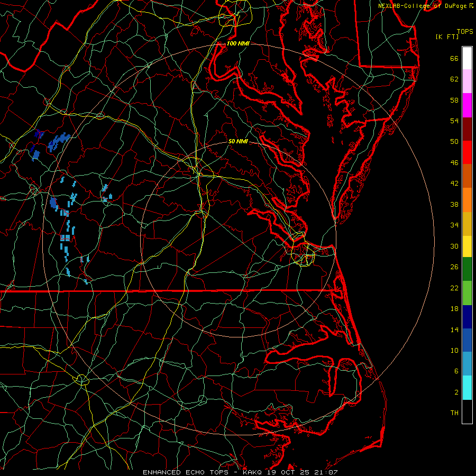
Task: Click the ENHANCED ECHO TOPS product label
Action: [x=186, y=472]
